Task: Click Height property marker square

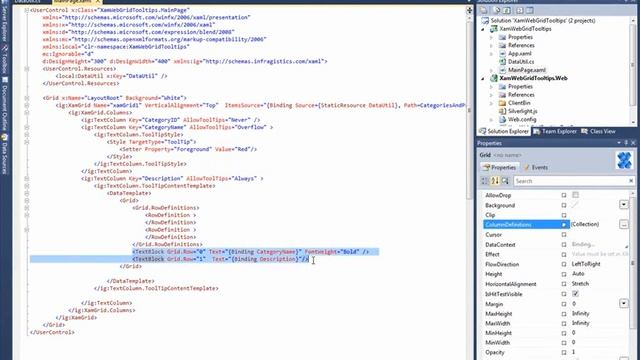Action: tap(564, 274)
